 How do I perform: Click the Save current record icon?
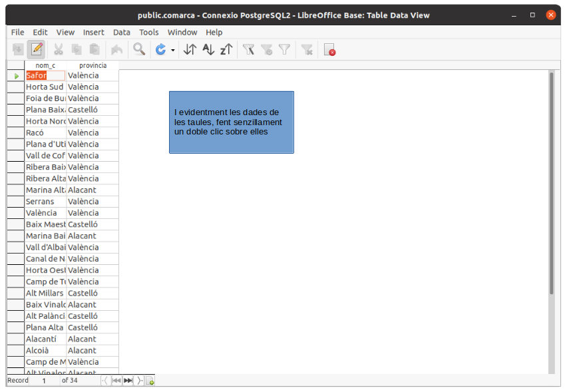click(18, 49)
